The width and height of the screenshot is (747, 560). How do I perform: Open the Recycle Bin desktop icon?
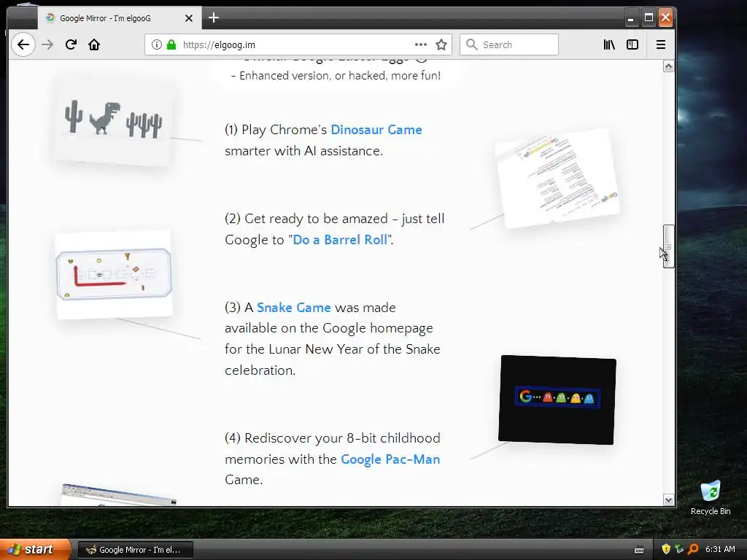click(x=711, y=497)
